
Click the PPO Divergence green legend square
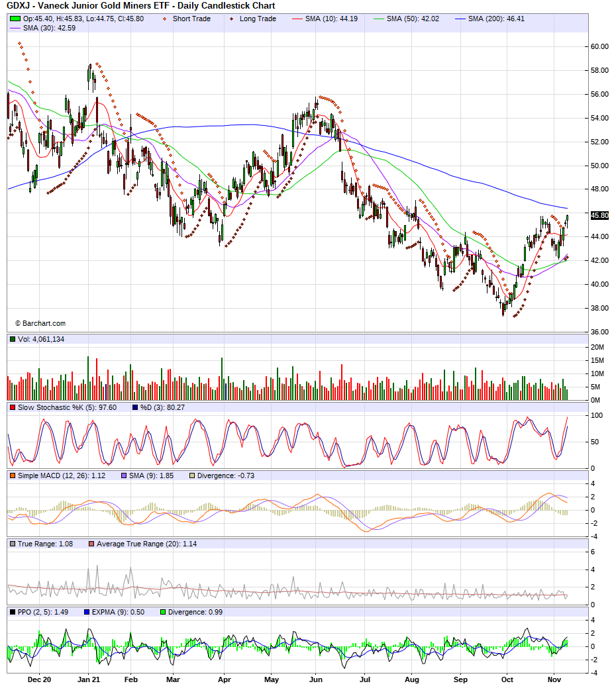click(163, 613)
